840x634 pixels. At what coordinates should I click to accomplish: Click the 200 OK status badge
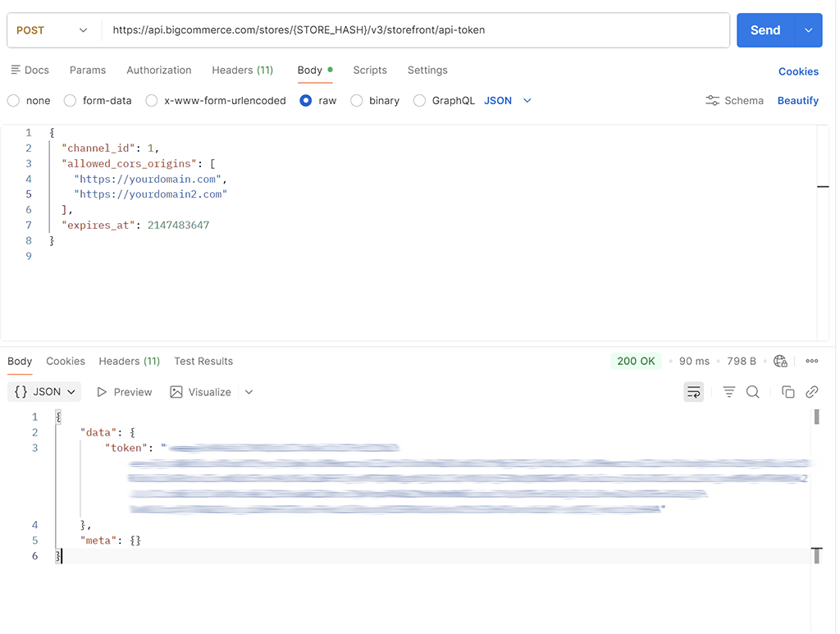(636, 361)
